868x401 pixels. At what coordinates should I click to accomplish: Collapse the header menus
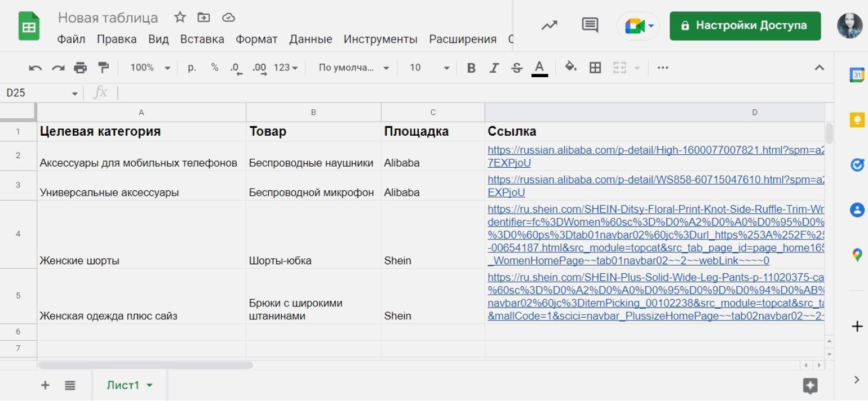(820, 68)
